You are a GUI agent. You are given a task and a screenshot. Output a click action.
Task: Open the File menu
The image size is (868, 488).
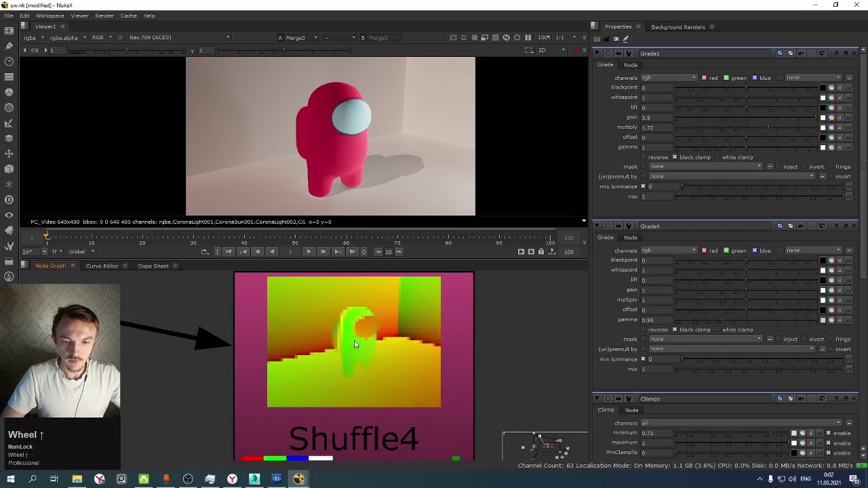point(8,16)
